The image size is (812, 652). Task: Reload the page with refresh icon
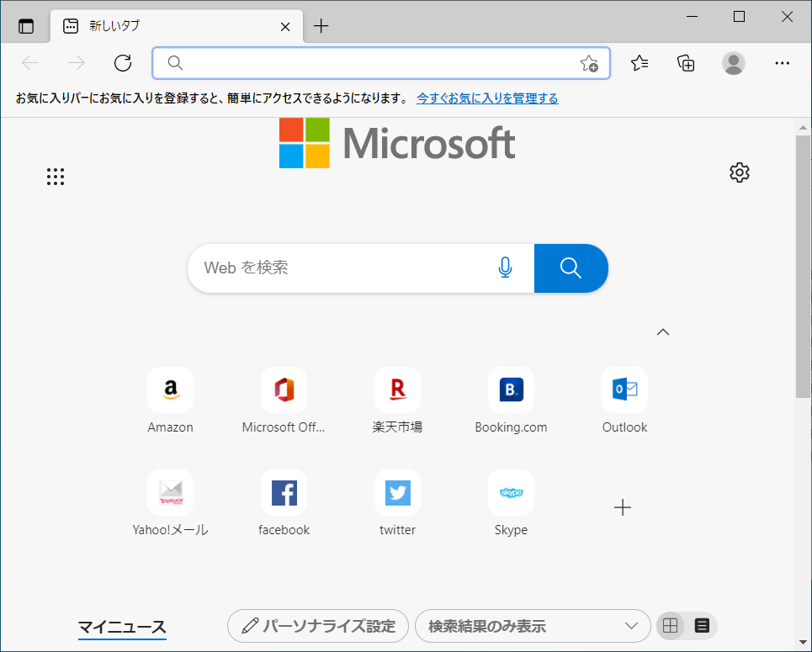click(x=123, y=63)
